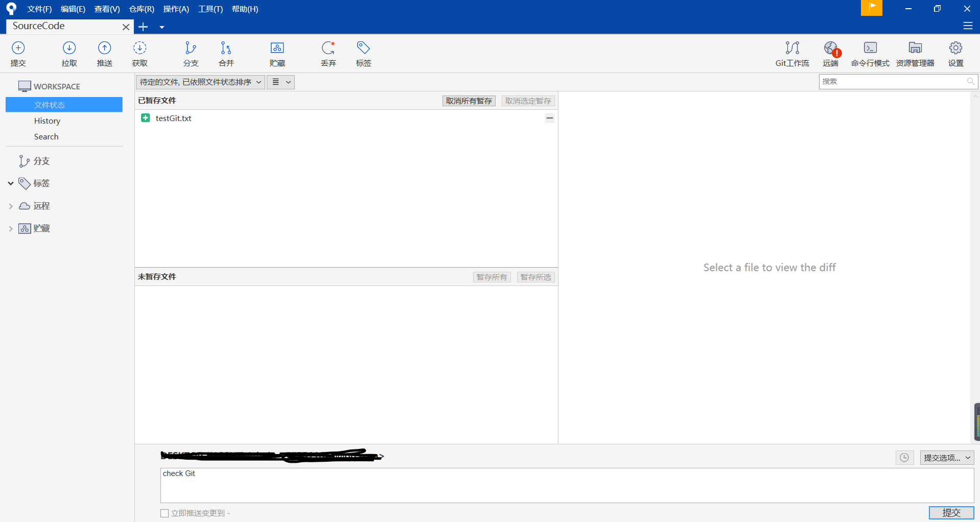Click the 拉取 (Pull) icon
980x522 pixels.
point(69,54)
